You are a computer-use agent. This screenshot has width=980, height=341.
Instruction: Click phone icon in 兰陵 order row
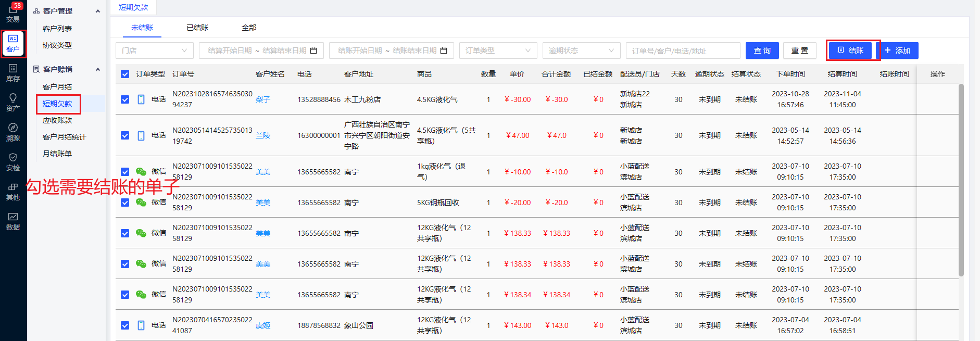pyautogui.click(x=141, y=135)
